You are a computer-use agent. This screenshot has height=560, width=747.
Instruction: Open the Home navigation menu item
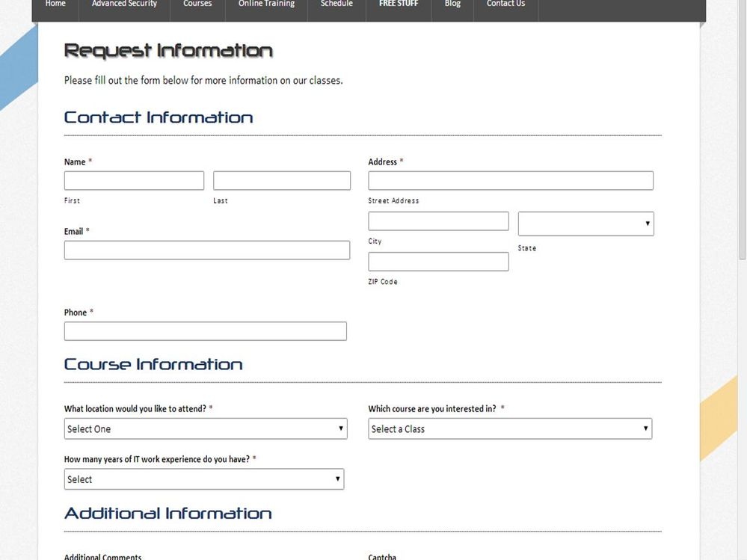point(55,4)
